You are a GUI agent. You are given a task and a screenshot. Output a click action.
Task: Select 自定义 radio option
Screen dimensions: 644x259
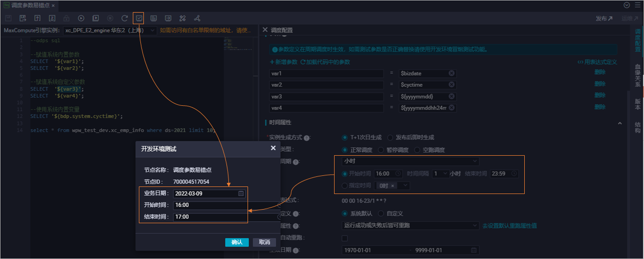[381, 214]
